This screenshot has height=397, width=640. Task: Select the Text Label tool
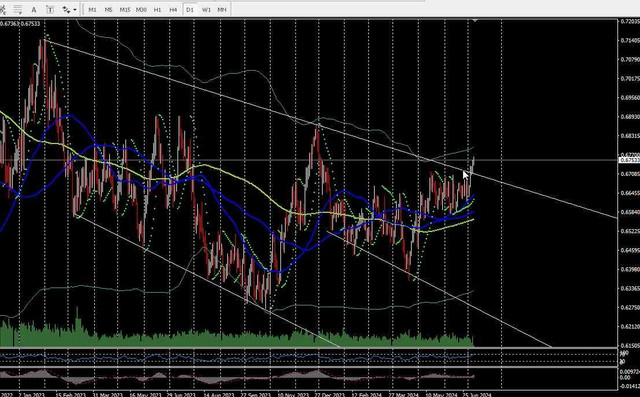[50, 9]
